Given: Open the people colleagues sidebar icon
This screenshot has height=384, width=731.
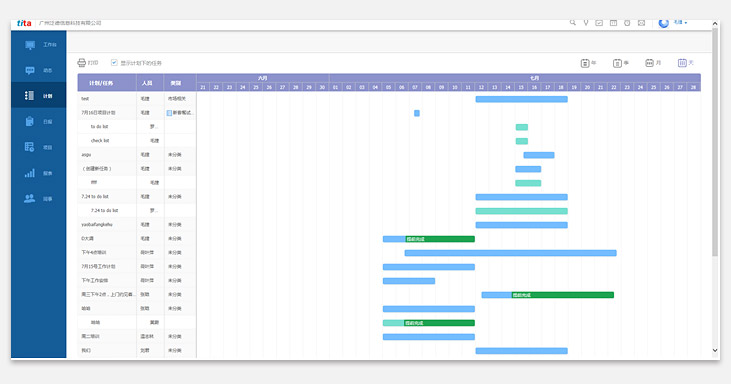Looking at the screenshot, I should coord(29,199).
